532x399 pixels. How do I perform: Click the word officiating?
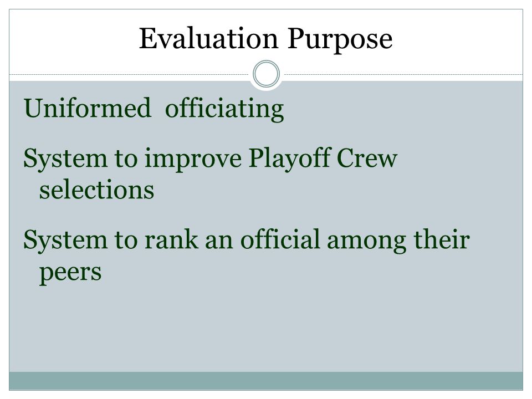pos(224,109)
